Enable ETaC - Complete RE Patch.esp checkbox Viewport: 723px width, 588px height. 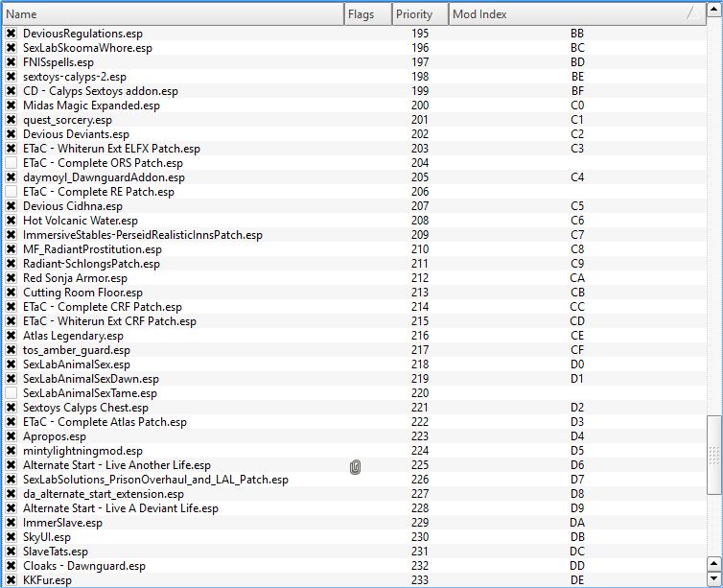[x=12, y=192]
